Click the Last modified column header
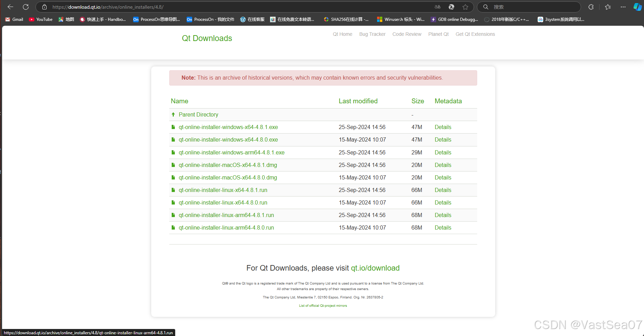The image size is (644, 336). 358,101
